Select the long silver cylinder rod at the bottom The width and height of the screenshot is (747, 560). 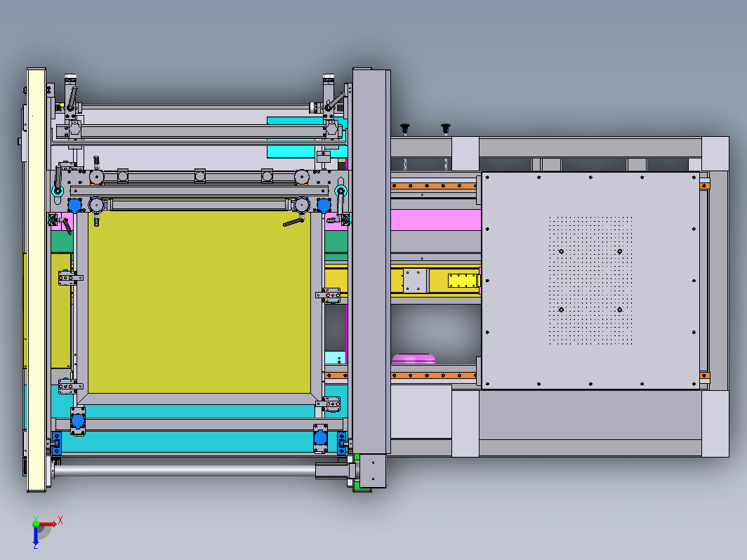[185, 470]
